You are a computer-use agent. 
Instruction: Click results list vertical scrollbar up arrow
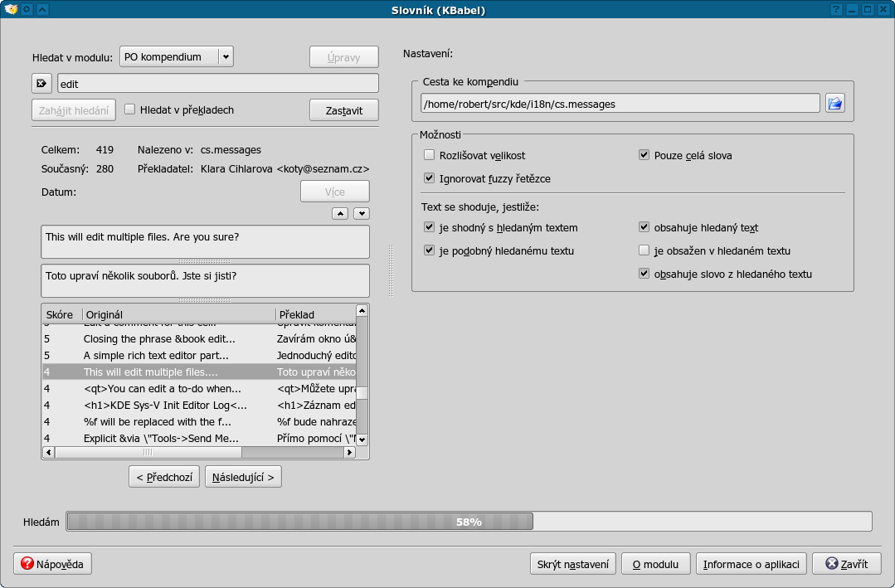[x=362, y=310]
